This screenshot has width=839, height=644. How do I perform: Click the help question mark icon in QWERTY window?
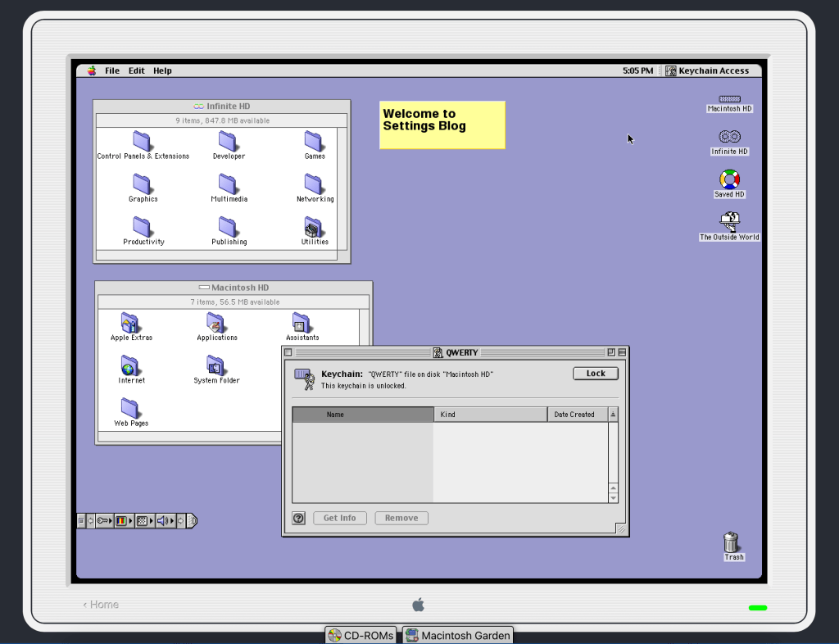tap(299, 518)
